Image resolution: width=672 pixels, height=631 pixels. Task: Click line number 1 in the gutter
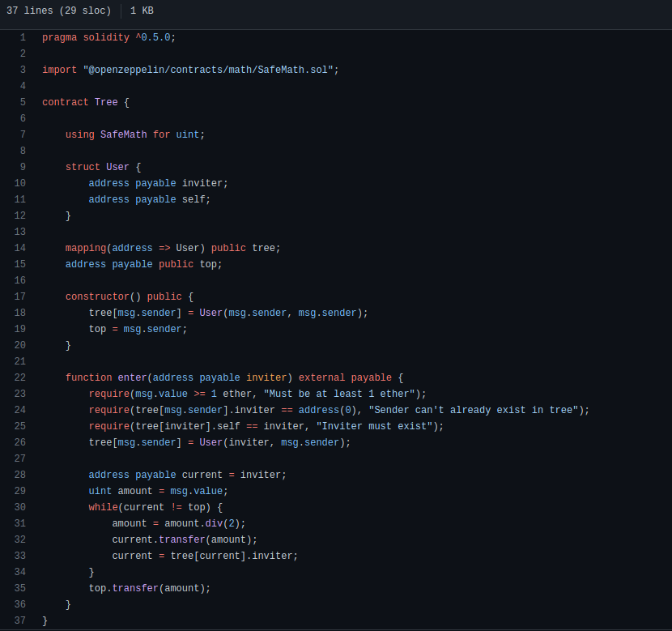pos(23,37)
